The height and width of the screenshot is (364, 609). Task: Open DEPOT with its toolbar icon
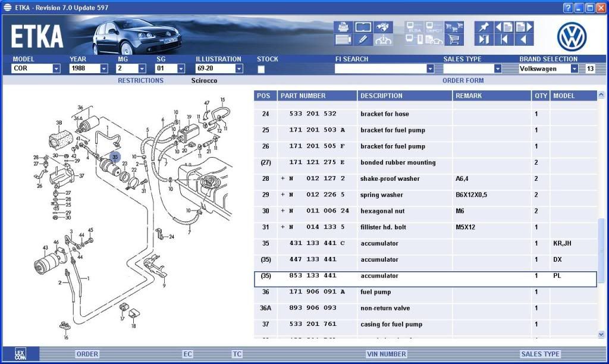(x=435, y=27)
